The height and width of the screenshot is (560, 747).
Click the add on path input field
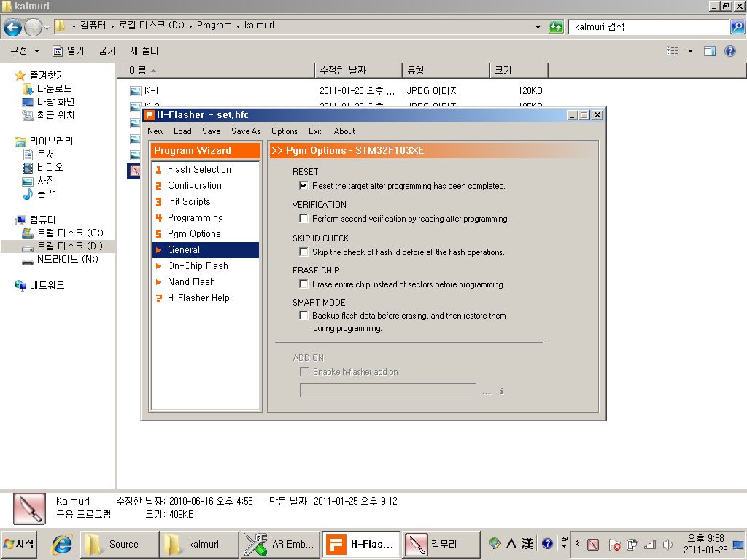388,391
